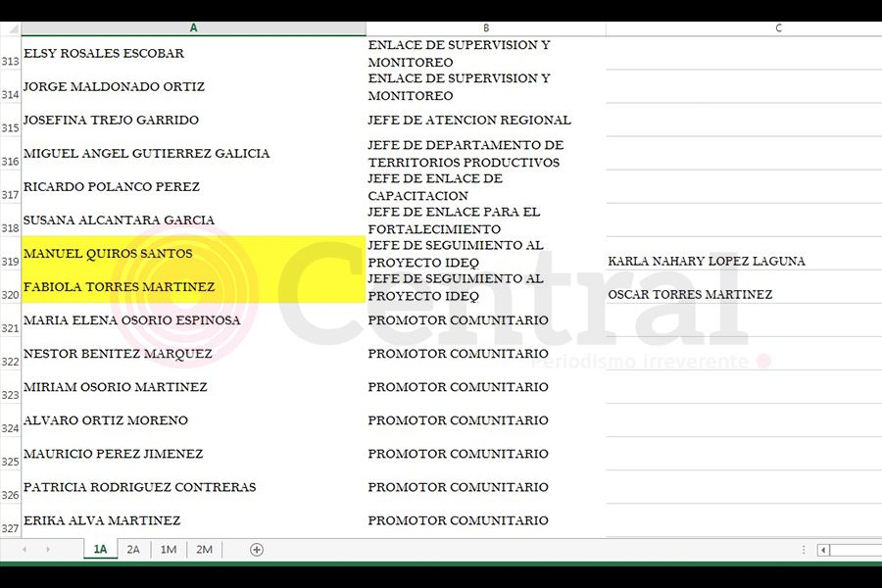Screen dimensions: 882x588
Task: Select row 318 header
Action: click(10, 220)
